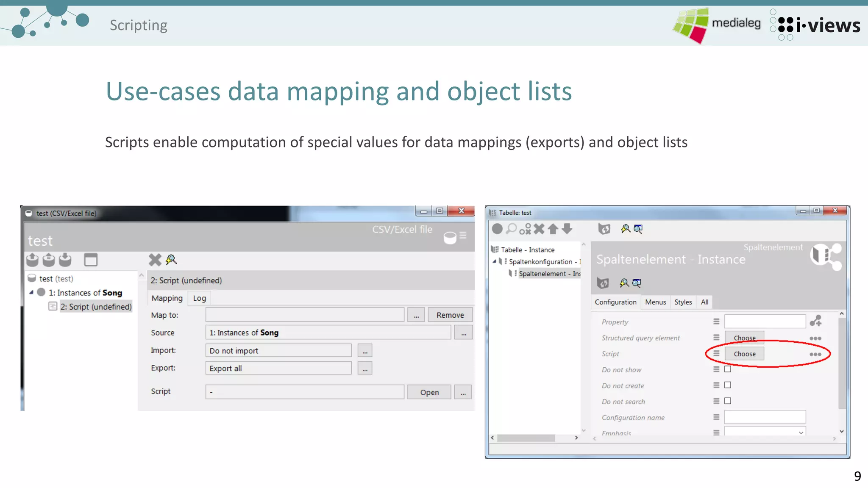Screen dimensions: 868x488
Task: Select the Menus tab
Action: click(656, 302)
